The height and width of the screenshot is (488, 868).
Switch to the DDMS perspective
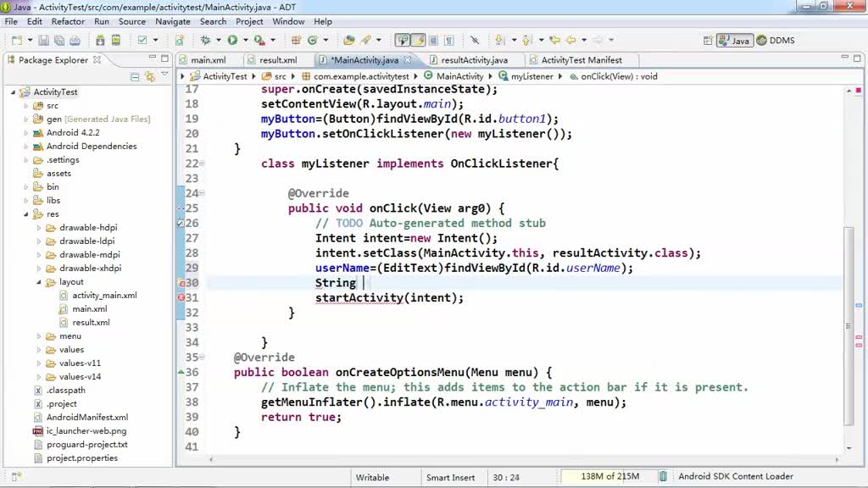pyautogui.click(x=776, y=41)
